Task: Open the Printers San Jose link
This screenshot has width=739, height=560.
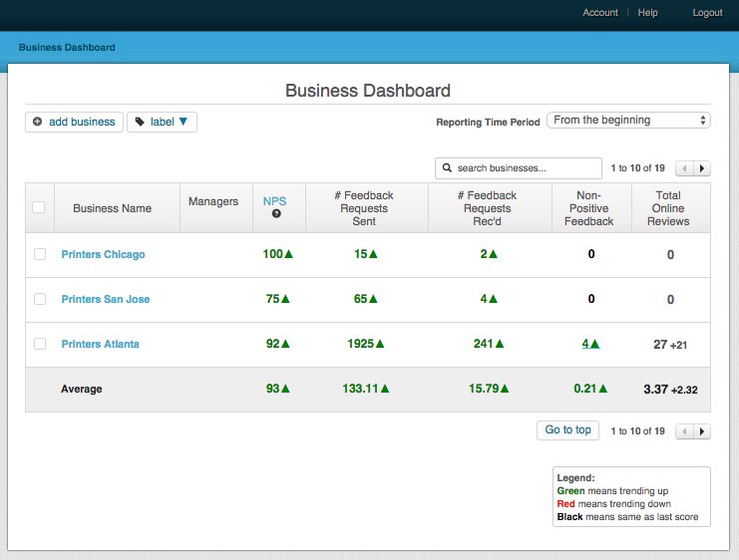Action: tap(106, 299)
